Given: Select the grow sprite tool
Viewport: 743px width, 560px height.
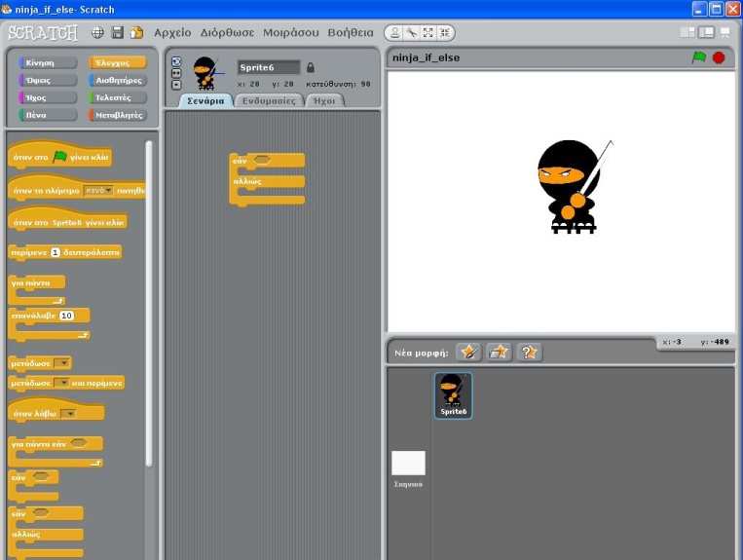Looking at the screenshot, I should pos(427,33).
